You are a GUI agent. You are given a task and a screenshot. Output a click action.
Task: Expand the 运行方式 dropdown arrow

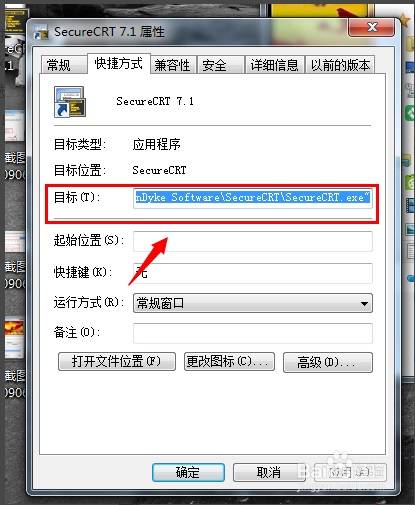pyautogui.click(x=364, y=303)
